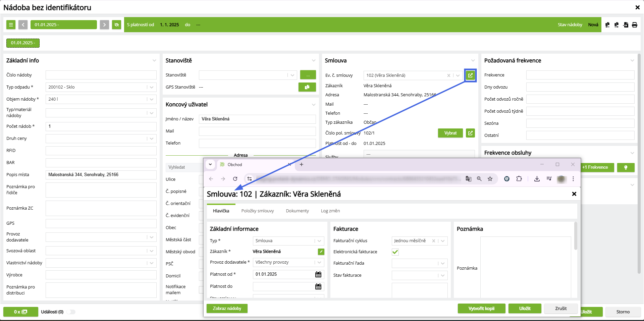The image size is (644, 321).
Task: Click the Storno button
Action: click(x=623, y=312)
